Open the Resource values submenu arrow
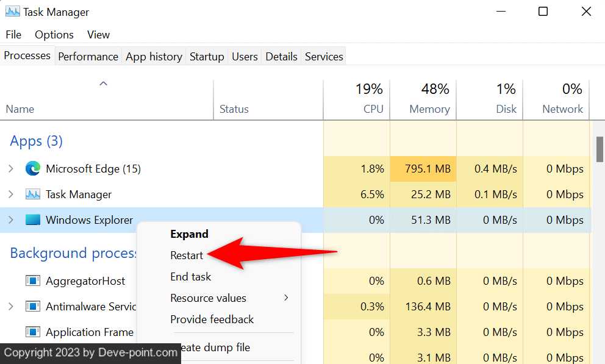This screenshot has width=605, height=364. 286,298
